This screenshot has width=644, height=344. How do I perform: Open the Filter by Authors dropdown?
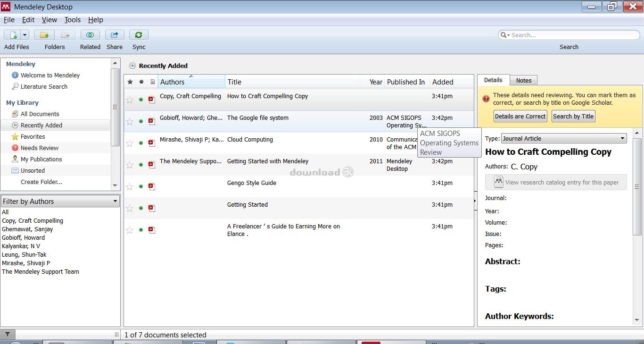point(115,201)
